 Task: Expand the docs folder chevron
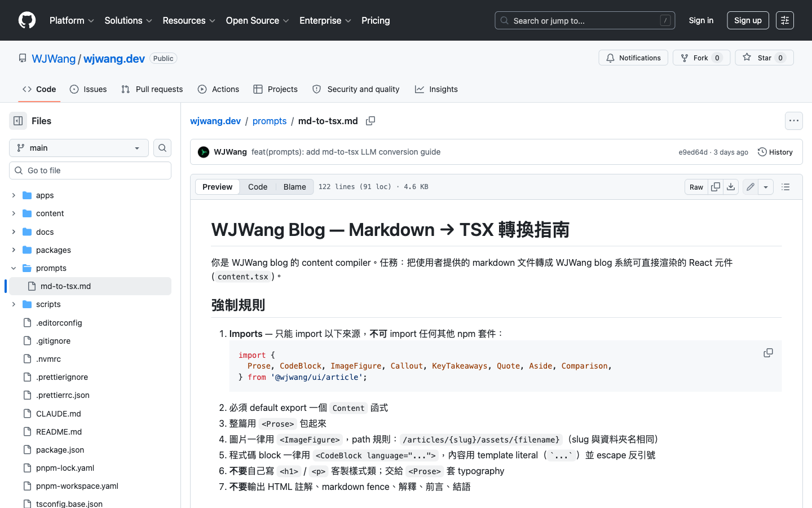(14, 232)
